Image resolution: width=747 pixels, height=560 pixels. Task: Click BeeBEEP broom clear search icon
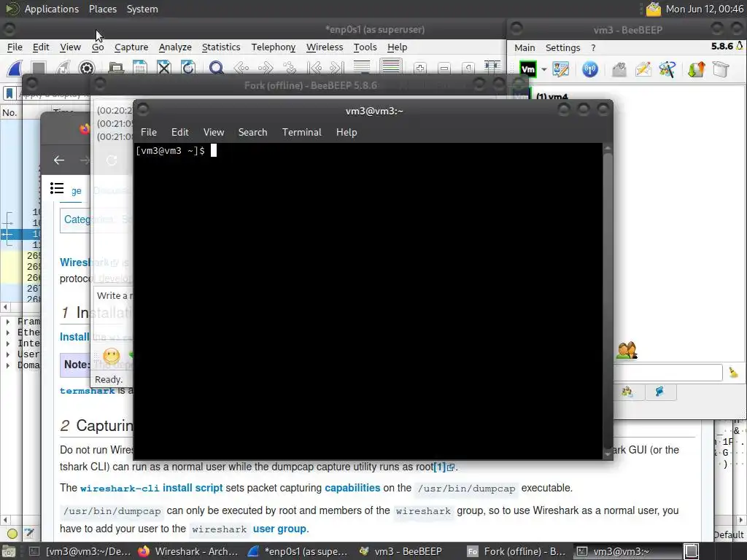(733, 373)
